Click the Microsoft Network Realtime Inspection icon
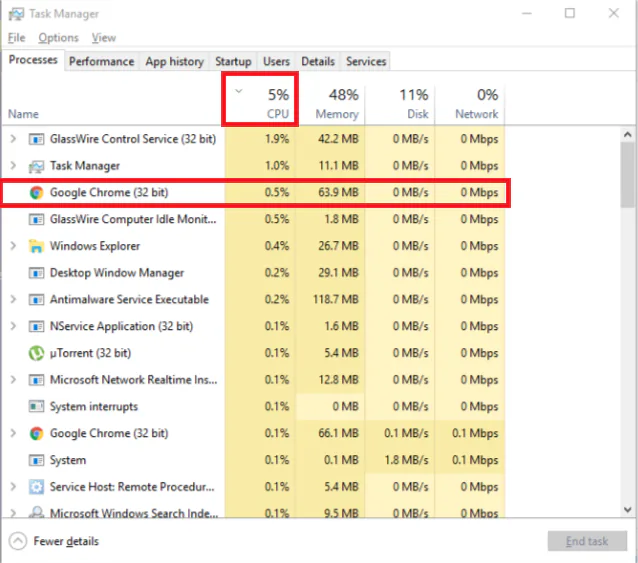Image resolution: width=638 pixels, height=563 pixels. coord(36,380)
